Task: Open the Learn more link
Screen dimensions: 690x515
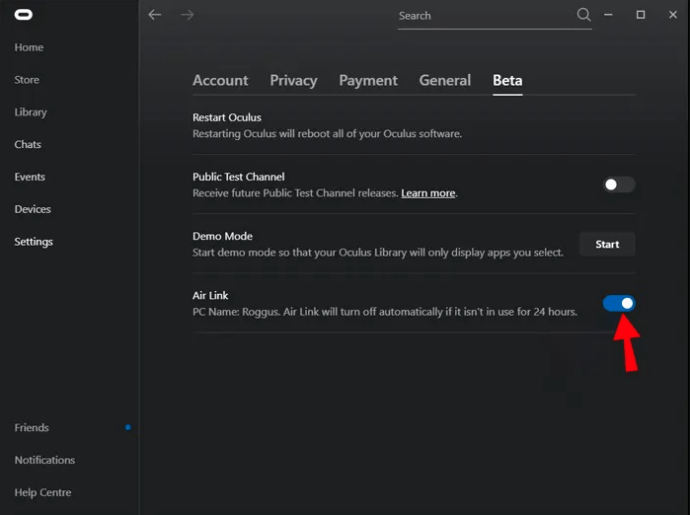Action: click(x=428, y=193)
